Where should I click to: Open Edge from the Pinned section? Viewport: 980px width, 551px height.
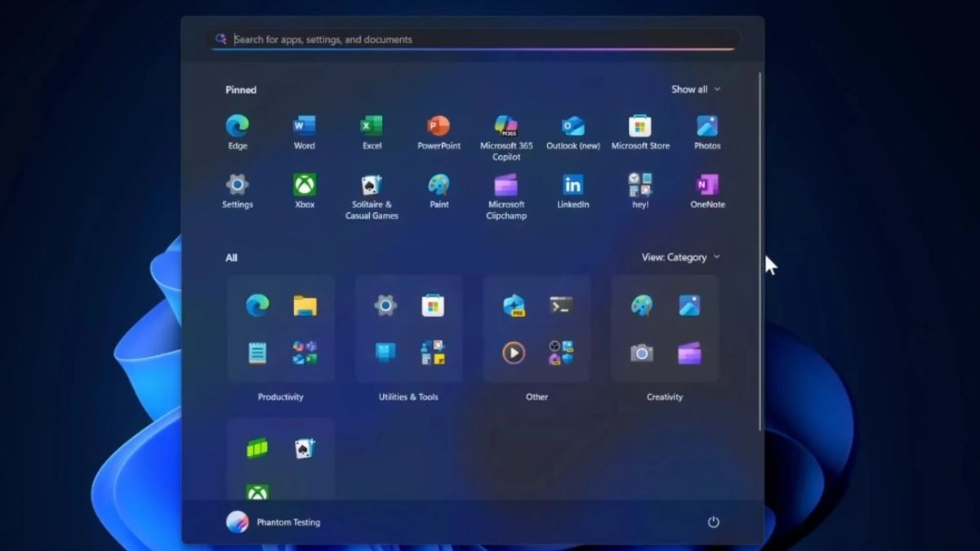click(x=238, y=132)
